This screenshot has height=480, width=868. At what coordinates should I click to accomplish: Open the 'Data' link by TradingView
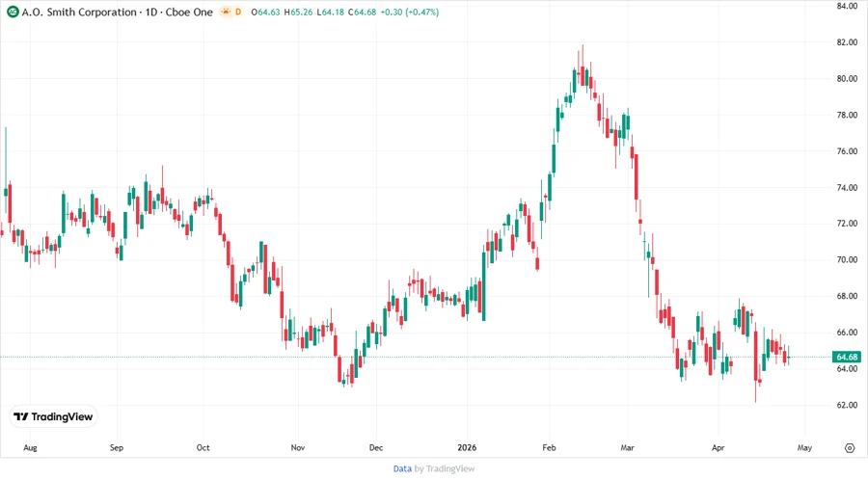point(402,469)
